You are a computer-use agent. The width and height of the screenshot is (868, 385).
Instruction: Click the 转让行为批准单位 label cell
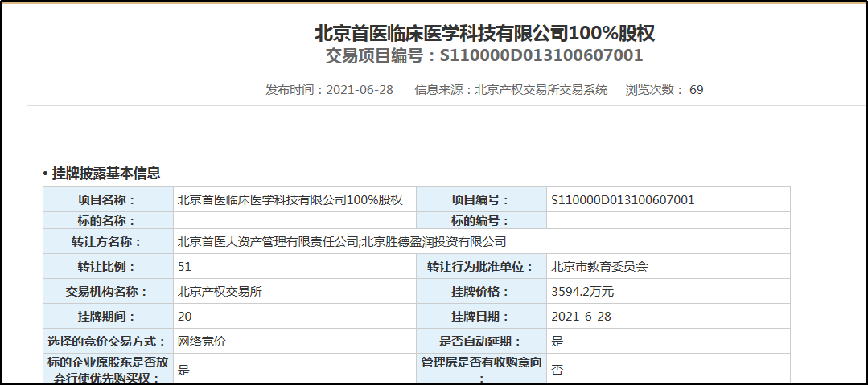(x=480, y=267)
